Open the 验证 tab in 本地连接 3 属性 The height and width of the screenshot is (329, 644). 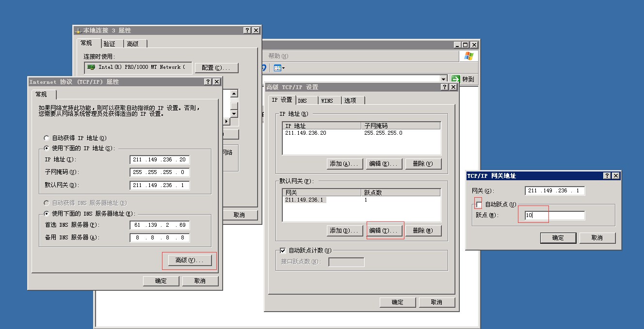pyautogui.click(x=110, y=44)
